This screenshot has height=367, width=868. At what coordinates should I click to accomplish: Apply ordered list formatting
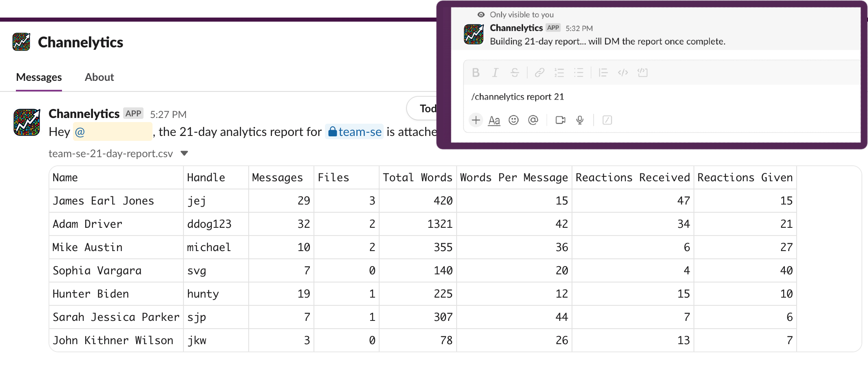click(x=559, y=73)
